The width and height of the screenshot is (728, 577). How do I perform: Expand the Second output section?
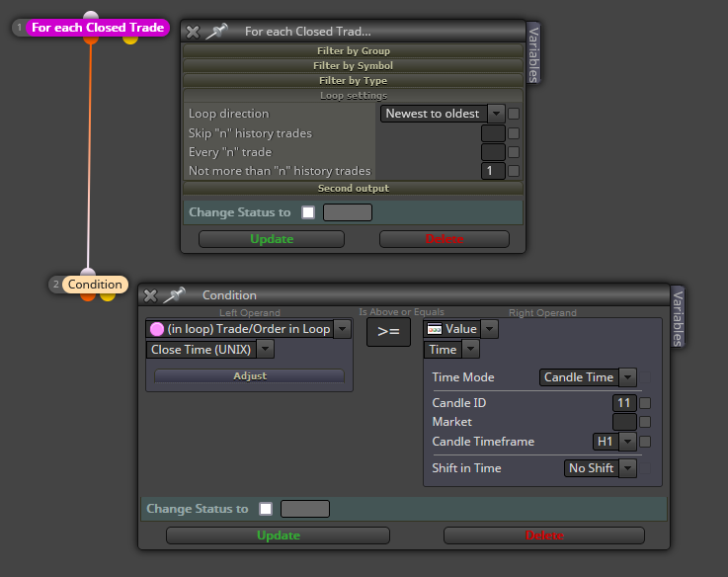pyautogui.click(x=354, y=188)
